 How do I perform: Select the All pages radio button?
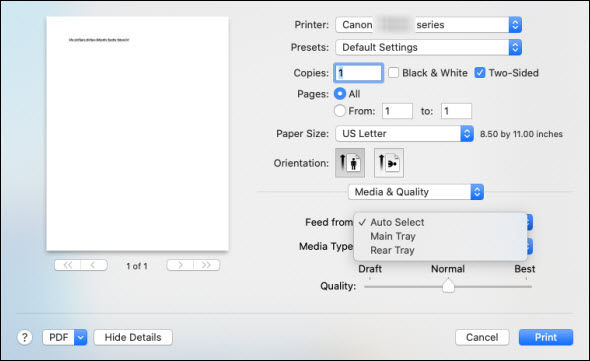coord(340,94)
